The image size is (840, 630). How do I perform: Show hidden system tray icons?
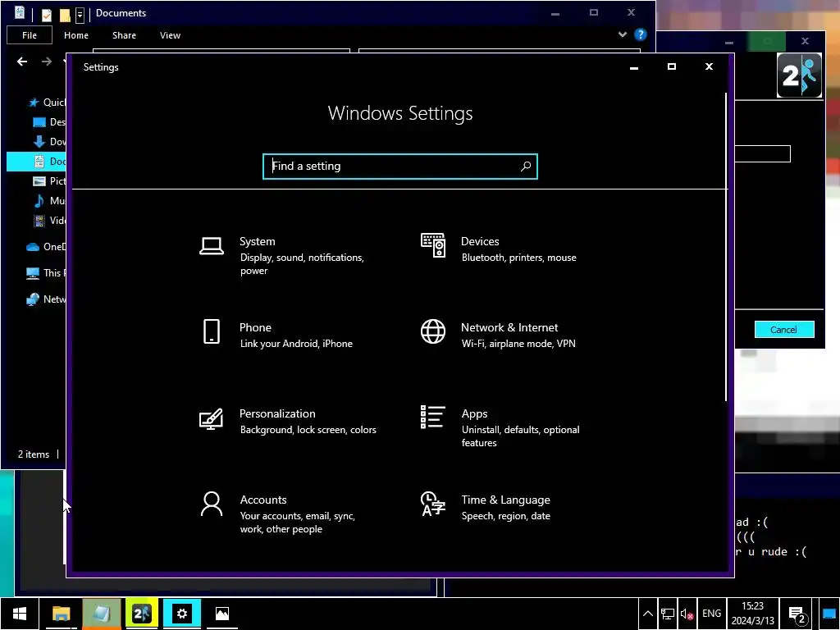pos(648,614)
